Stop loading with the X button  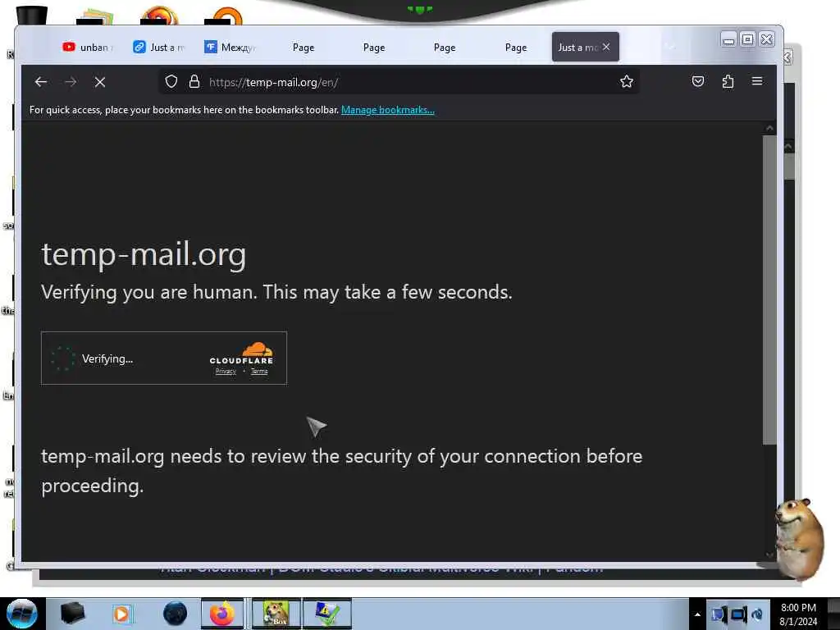click(x=99, y=81)
